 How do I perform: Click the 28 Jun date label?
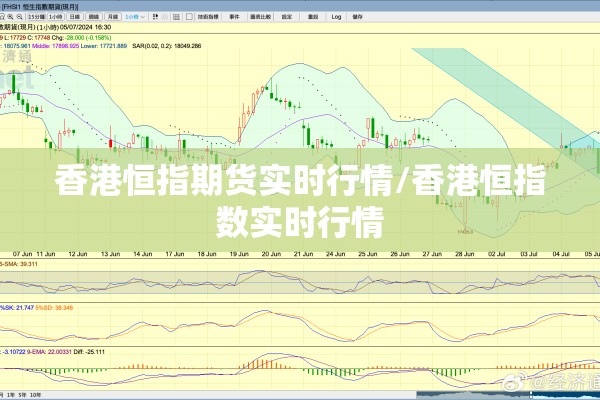pos(465,254)
